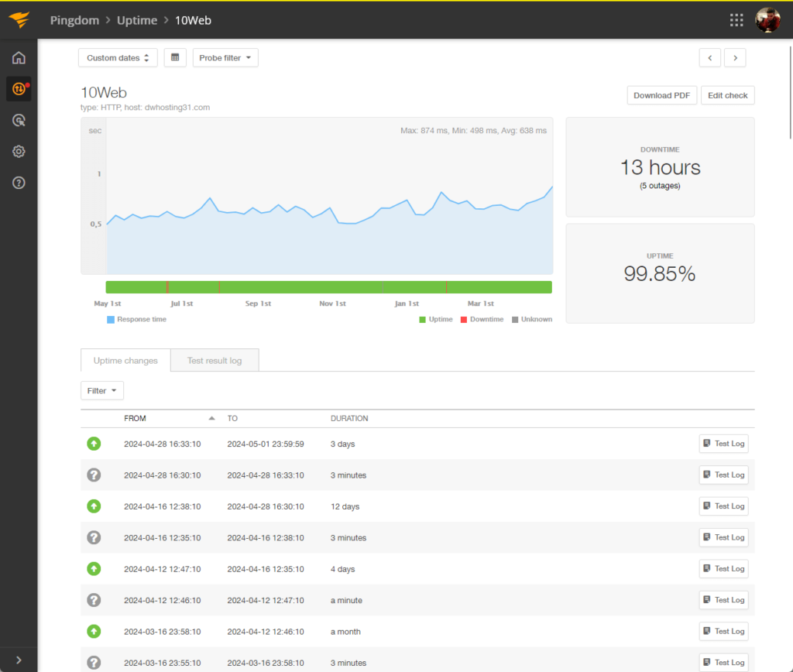Open the calendar date picker icon
The width and height of the screenshot is (793, 672).
click(175, 57)
